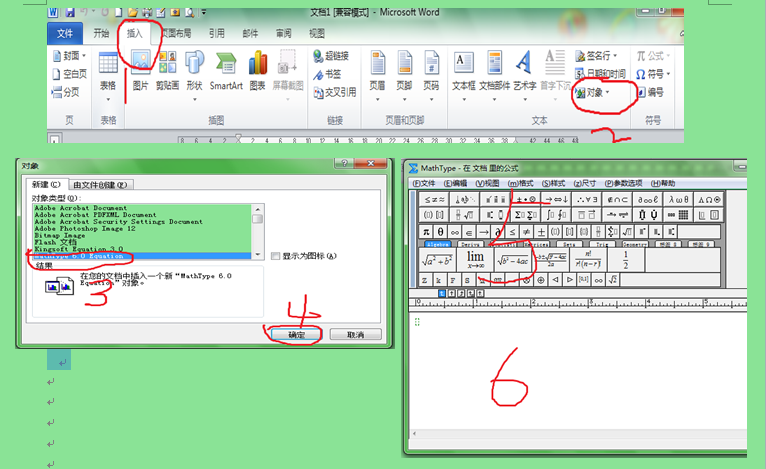766x469 pixels.
Task: Open the uppercase Greek palette (ΛΩ) in MathType
Action: (x=708, y=199)
